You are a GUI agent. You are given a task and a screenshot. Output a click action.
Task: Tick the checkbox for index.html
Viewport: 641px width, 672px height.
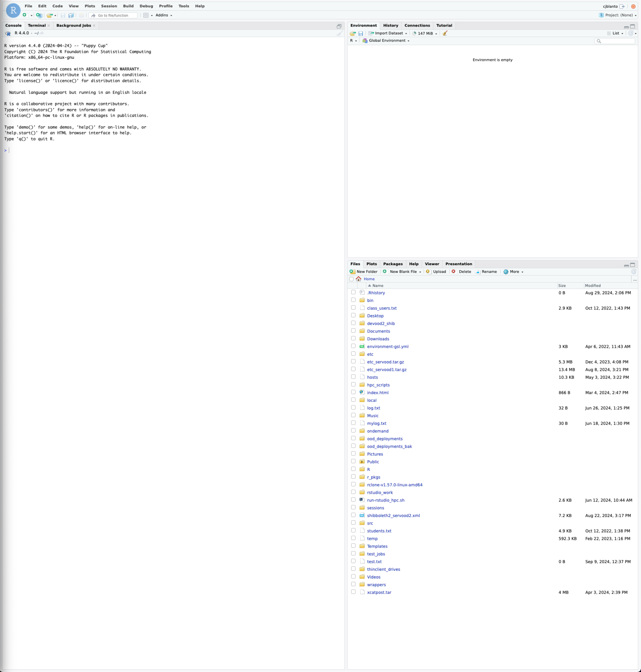click(353, 392)
